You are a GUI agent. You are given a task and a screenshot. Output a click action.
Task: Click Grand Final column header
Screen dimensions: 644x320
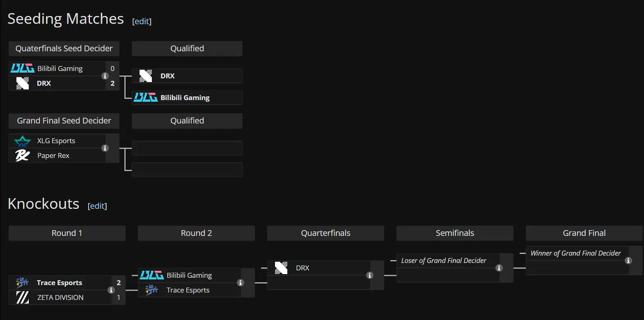[x=584, y=233]
